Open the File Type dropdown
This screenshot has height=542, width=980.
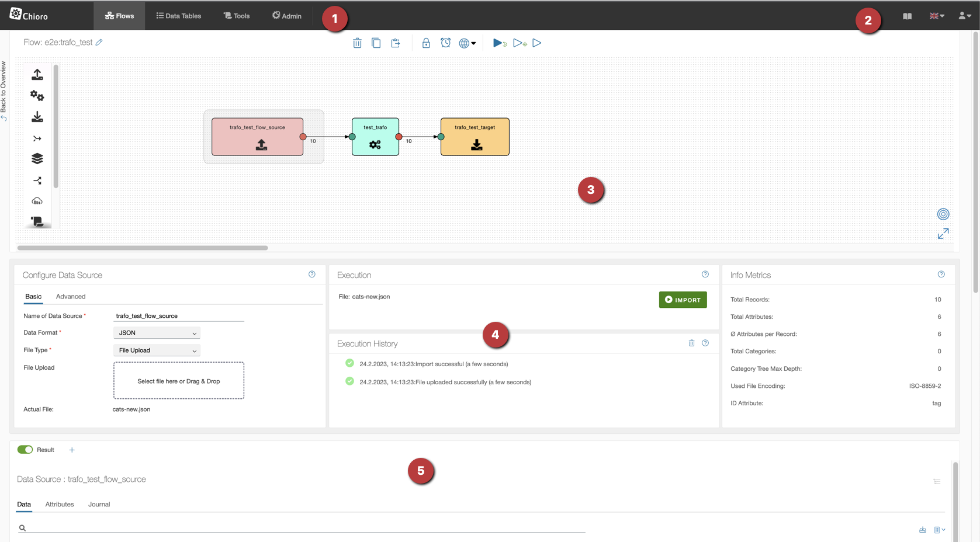(x=157, y=350)
